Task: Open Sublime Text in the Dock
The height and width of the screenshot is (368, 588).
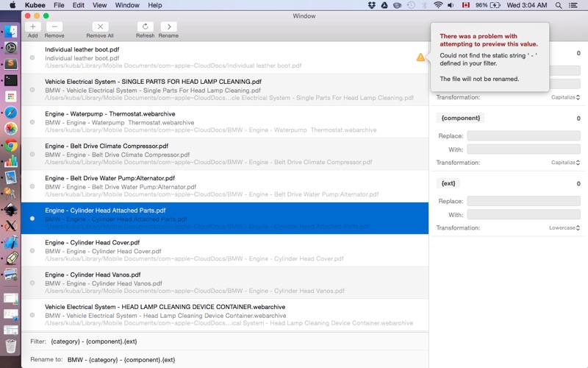Action: click(x=11, y=64)
